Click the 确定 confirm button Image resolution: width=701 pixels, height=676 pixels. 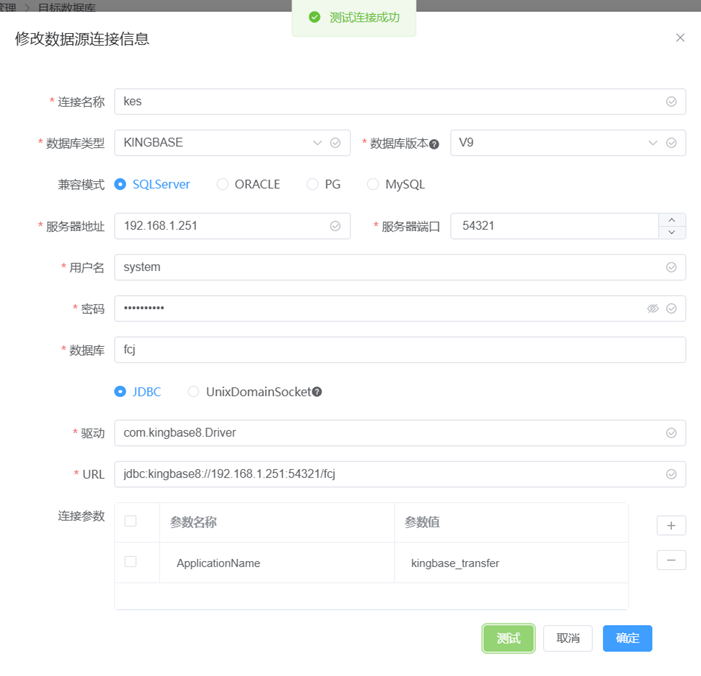(x=627, y=638)
